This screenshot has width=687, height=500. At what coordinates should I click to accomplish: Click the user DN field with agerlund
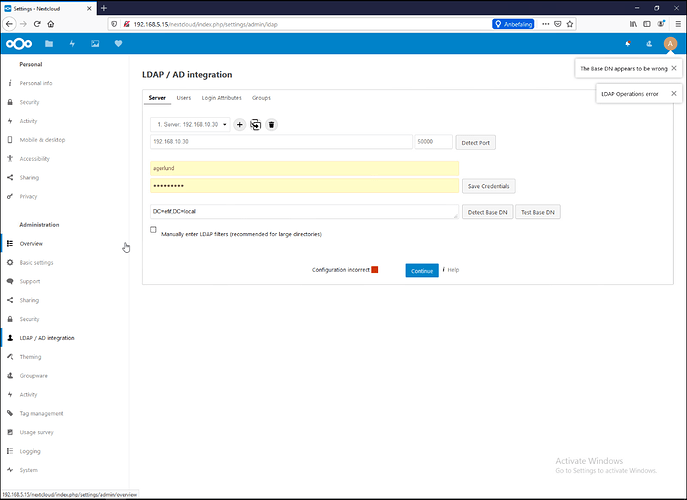pyautogui.click(x=305, y=168)
